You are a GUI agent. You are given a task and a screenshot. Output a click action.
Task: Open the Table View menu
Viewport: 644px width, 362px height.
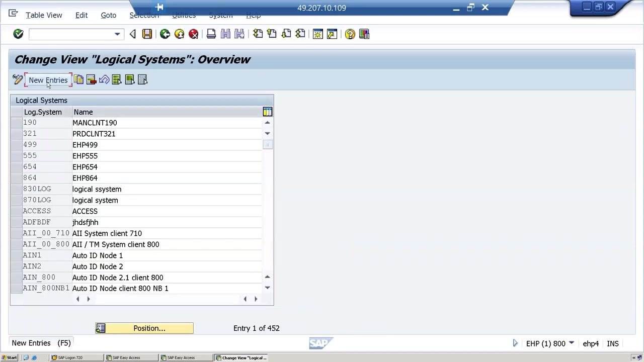click(x=44, y=15)
